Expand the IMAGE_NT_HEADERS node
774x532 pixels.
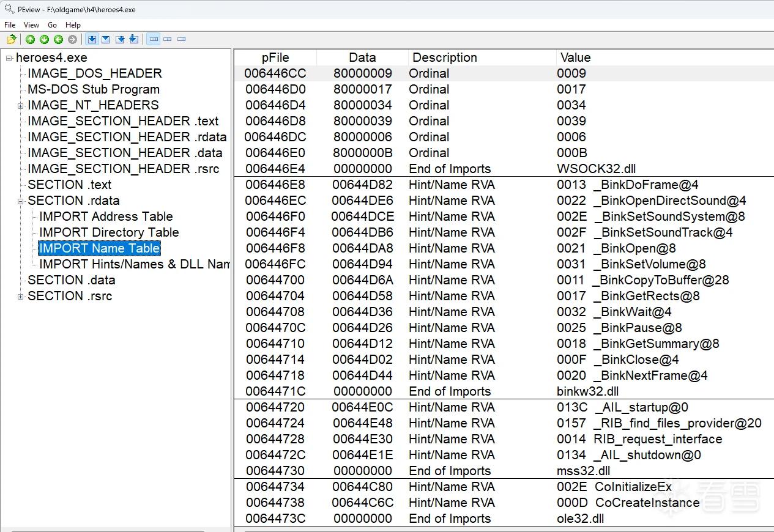point(21,106)
